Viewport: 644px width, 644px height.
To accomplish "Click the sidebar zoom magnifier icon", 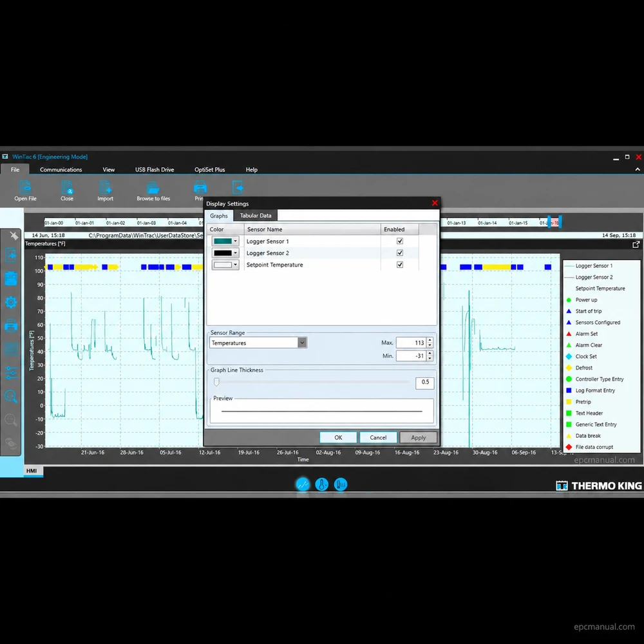I will (x=11, y=396).
